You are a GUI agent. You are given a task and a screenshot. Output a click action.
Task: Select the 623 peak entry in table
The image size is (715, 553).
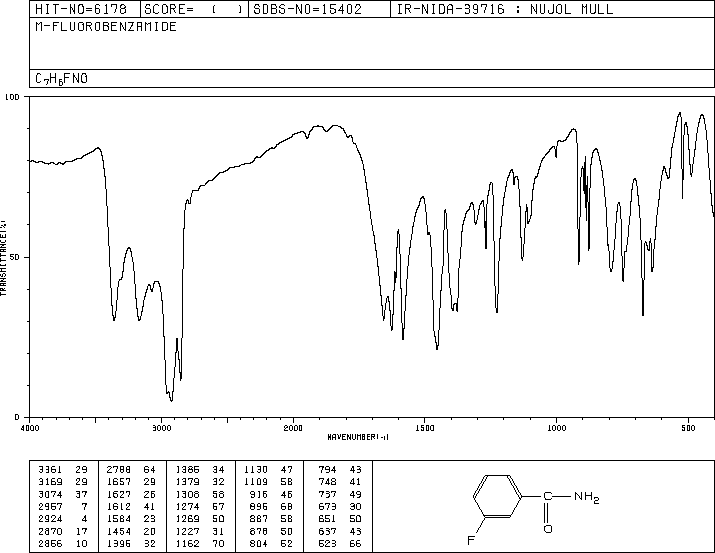point(340,543)
